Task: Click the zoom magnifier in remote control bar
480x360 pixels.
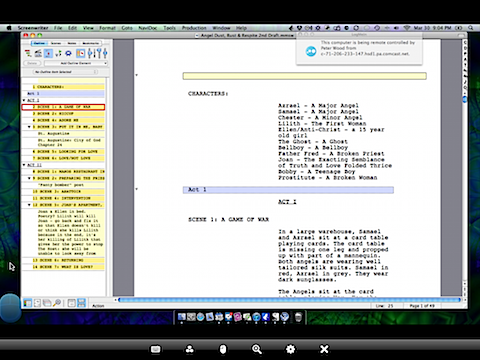Action: click(257, 349)
